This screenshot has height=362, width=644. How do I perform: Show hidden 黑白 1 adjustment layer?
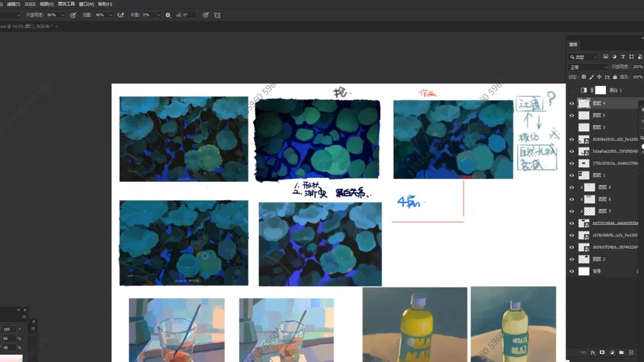(572, 90)
